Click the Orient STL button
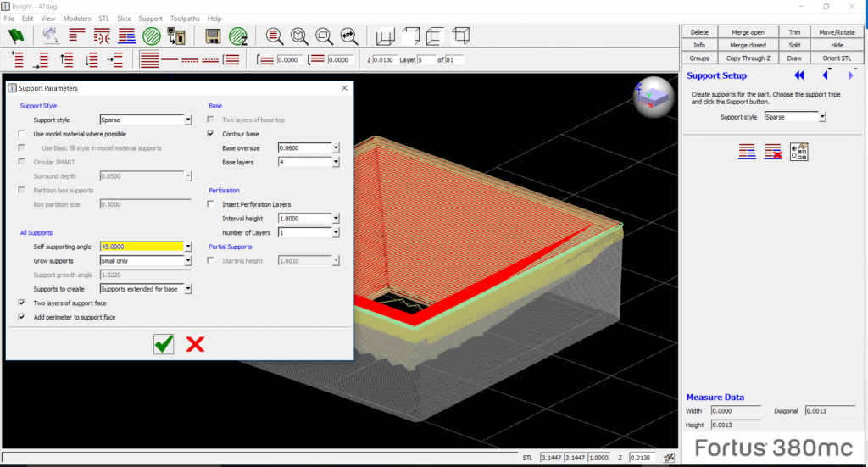The image size is (868, 467). 837,58
